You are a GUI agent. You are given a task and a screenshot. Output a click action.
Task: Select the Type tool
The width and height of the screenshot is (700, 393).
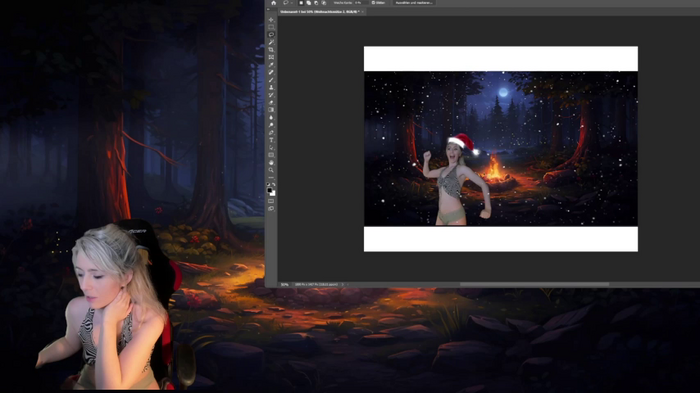pyautogui.click(x=271, y=140)
